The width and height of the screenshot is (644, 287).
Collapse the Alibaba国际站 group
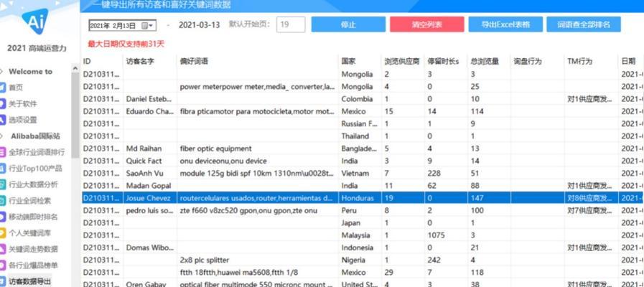[1, 136]
